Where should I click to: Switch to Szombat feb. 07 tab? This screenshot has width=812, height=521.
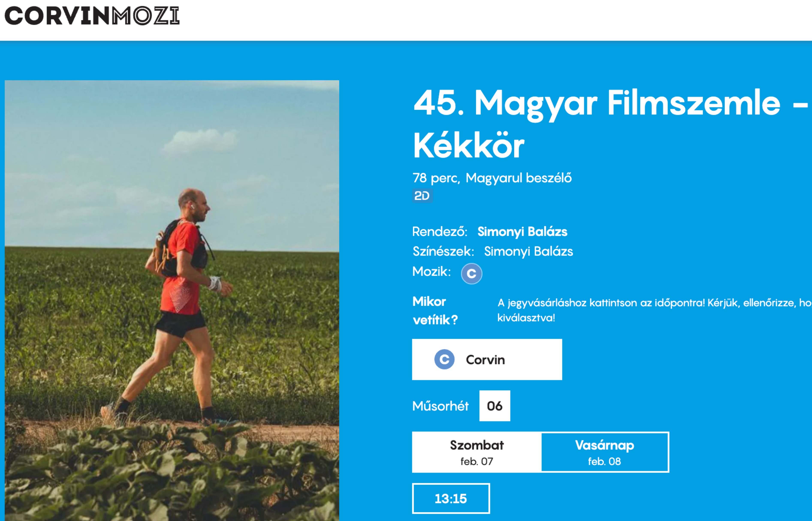click(x=477, y=452)
